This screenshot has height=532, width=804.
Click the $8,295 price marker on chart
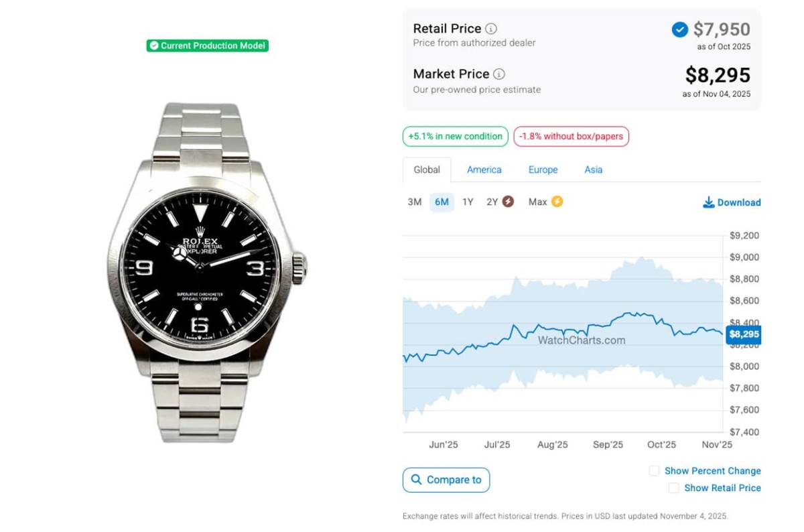coord(744,334)
